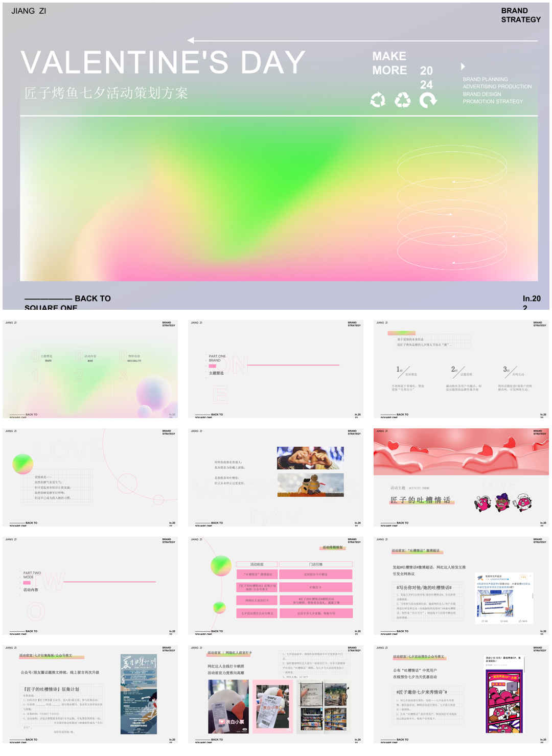Select the 活动前宣 column header

click(257, 564)
